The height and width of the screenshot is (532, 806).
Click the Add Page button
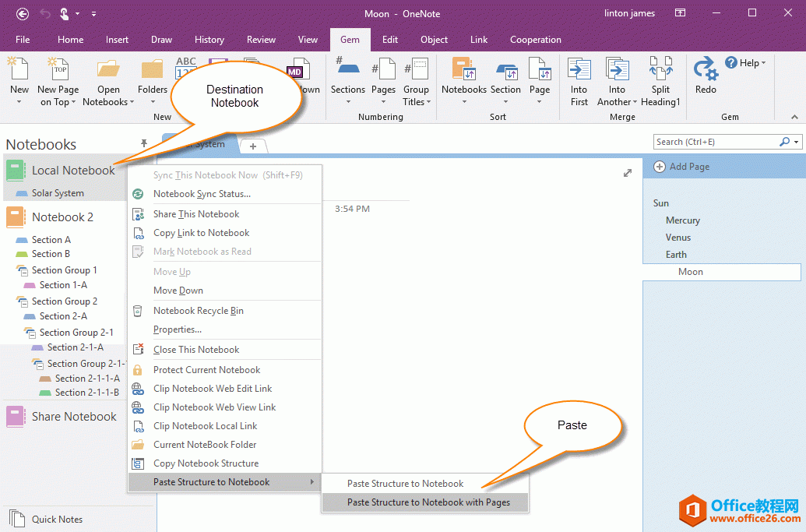681,167
